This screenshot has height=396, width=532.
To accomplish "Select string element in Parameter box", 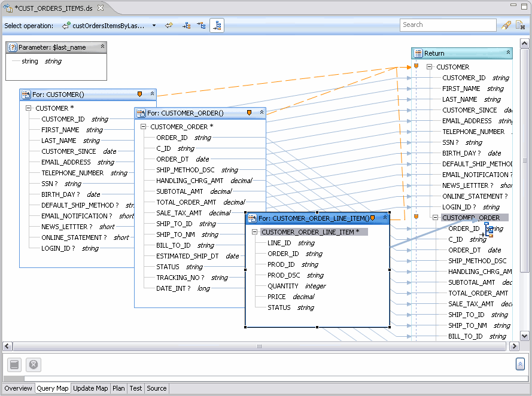I will [30, 61].
